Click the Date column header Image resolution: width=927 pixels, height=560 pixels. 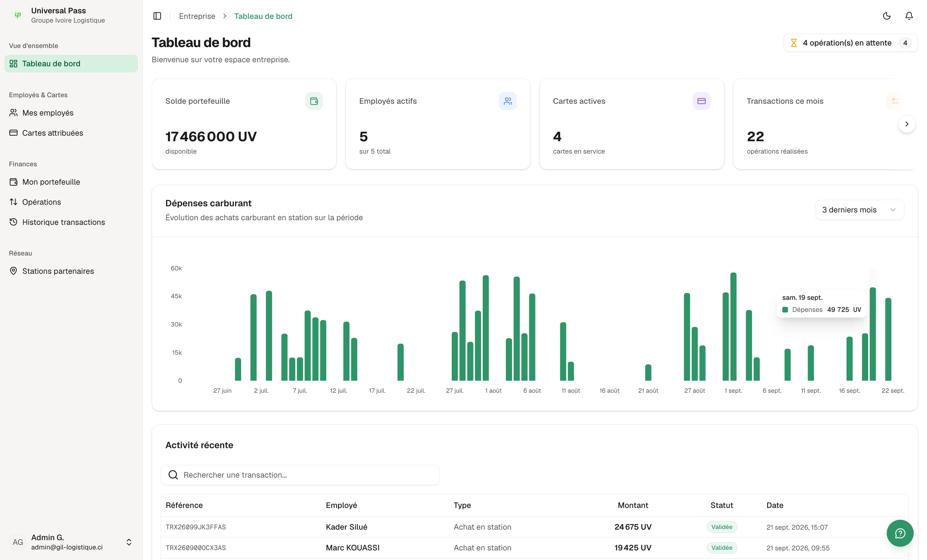(775, 505)
